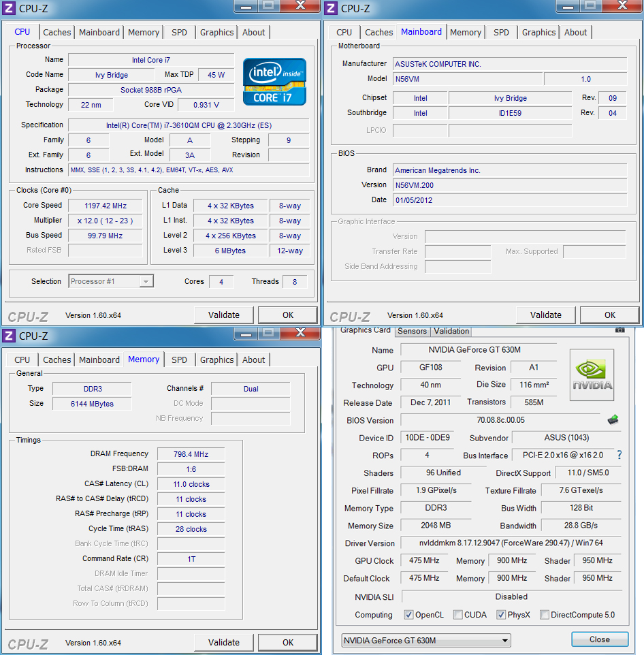Click the Driver Version field in GPU-Z

pyautogui.click(x=511, y=543)
